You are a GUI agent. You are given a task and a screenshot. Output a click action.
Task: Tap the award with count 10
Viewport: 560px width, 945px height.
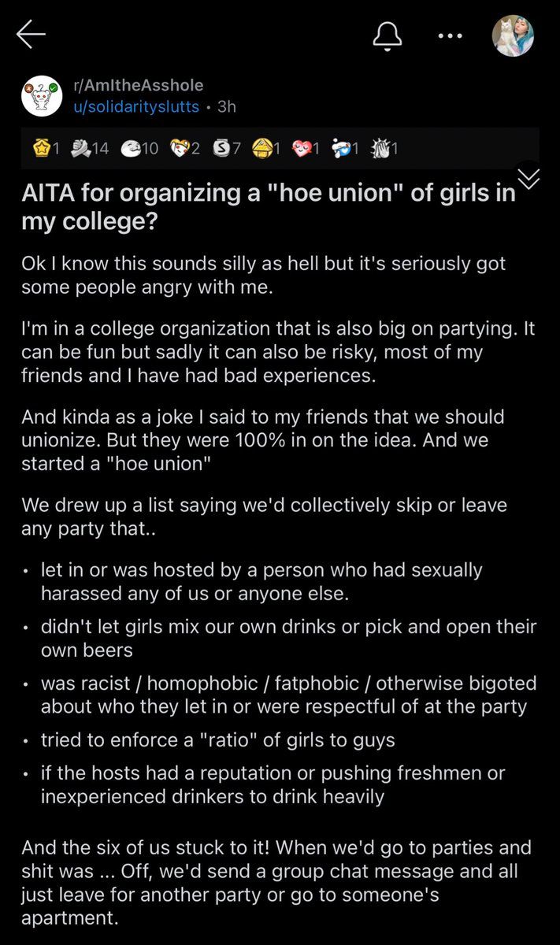pos(132,149)
